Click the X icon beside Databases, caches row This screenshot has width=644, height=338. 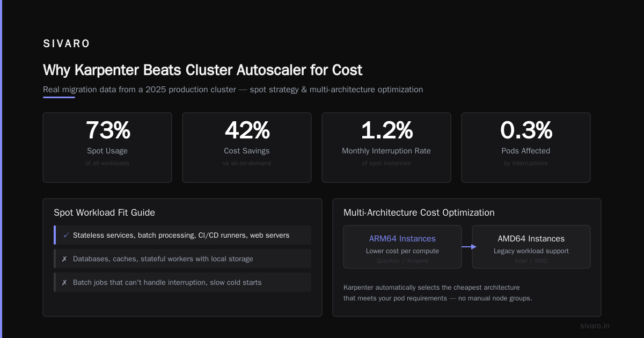click(64, 259)
